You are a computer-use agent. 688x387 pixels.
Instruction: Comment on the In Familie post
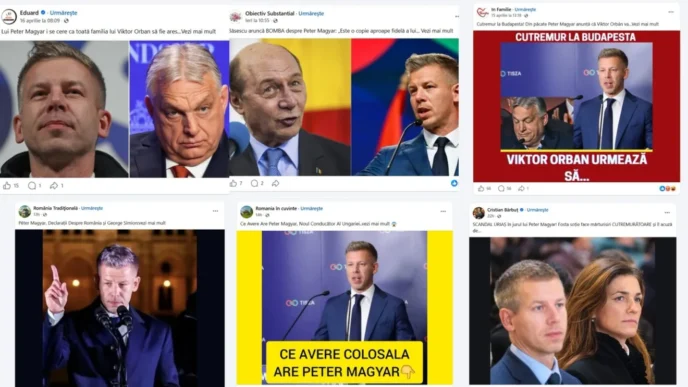pyautogui.click(x=501, y=188)
